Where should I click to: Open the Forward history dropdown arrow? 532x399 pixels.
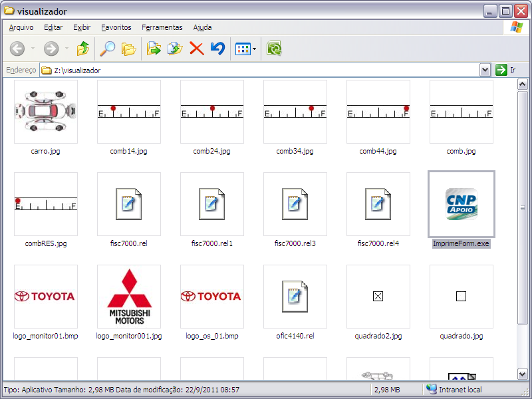click(67, 49)
